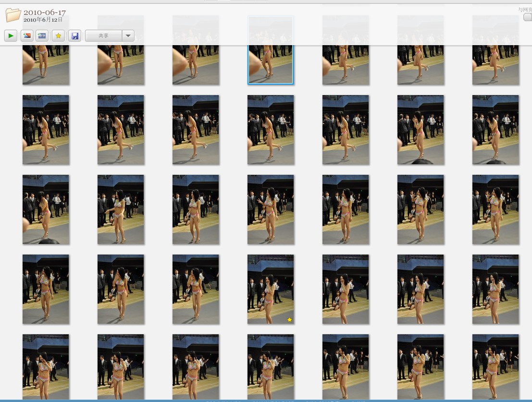Select the thumbnail highlighted with a blue border
The height and width of the screenshot is (402, 532).
(271, 50)
